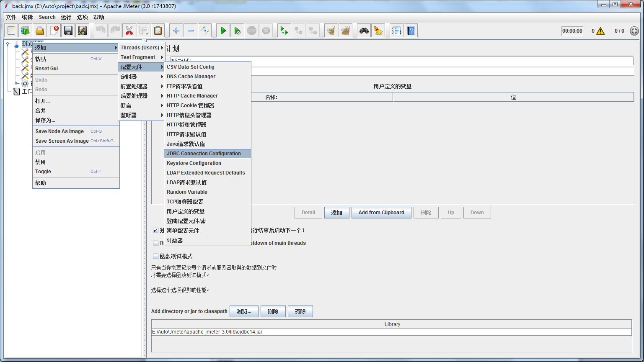Collapse all nodes with minus icon
Viewport: 644px width, 362px height.
(x=191, y=31)
